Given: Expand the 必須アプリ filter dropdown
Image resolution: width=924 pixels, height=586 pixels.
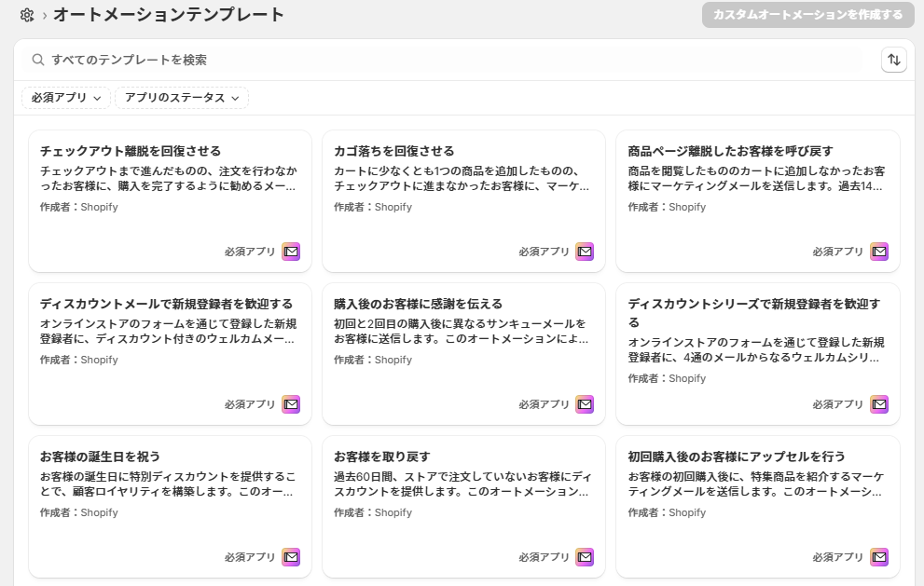Looking at the screenshot, I should point(66,98).
